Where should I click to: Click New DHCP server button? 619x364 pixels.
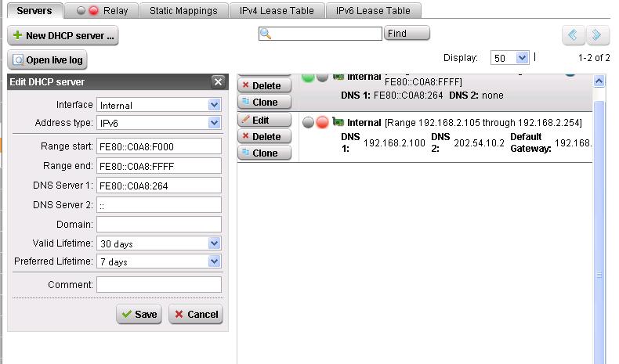[x=63, y=35]
